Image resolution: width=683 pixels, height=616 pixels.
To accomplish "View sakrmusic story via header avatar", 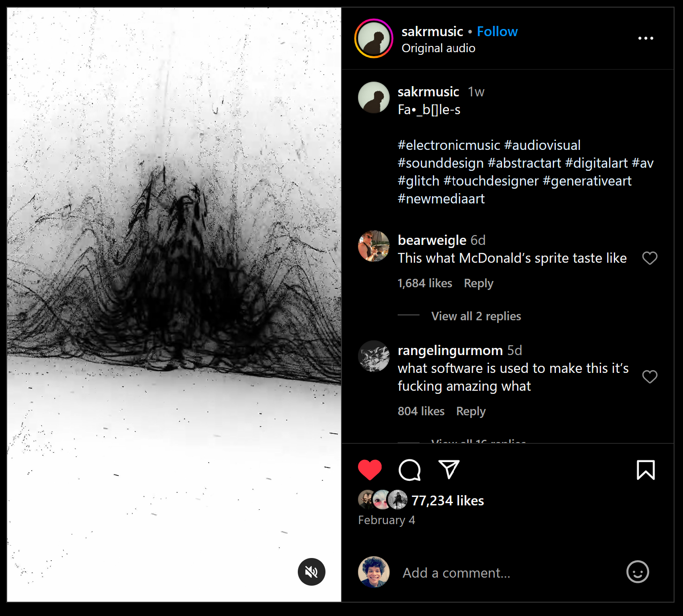I will point(374,38).
